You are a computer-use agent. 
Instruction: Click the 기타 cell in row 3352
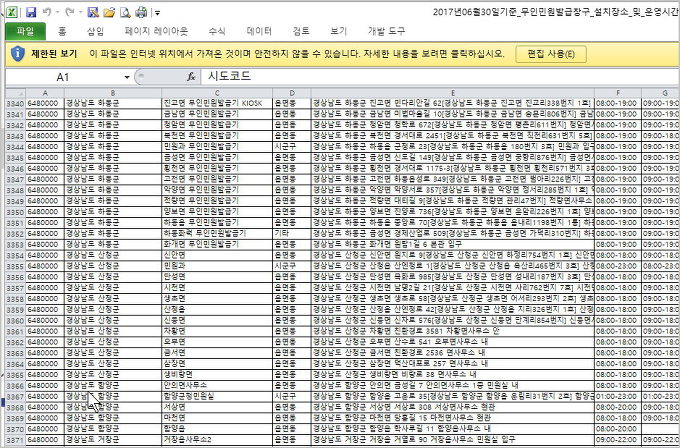(292, 233)
